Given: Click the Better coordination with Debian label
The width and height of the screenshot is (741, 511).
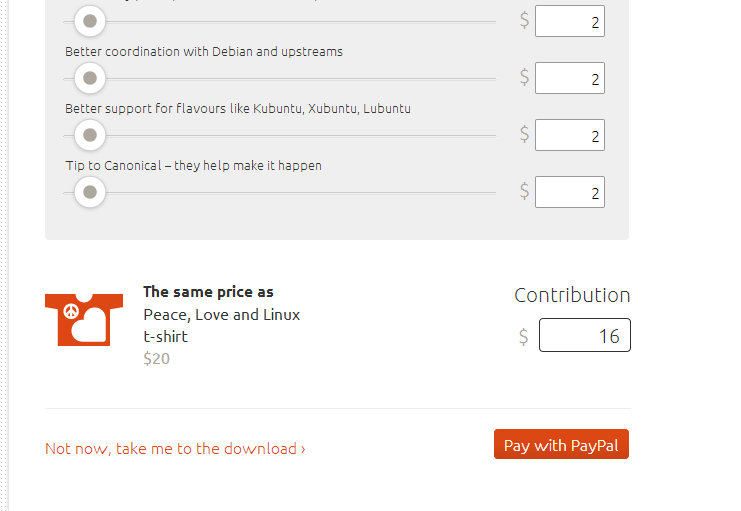Looking at the screenshot, I should tap(204, 52).
